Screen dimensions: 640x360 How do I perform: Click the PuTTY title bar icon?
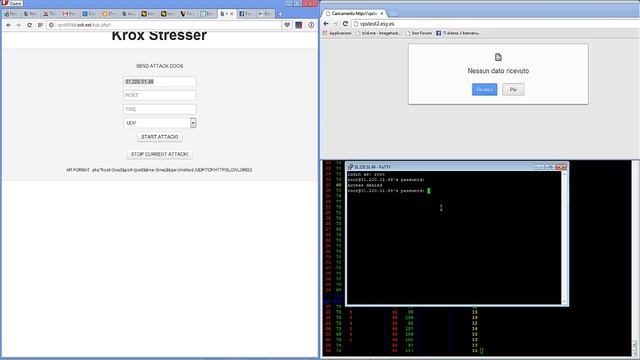click(x=350, y=167)
